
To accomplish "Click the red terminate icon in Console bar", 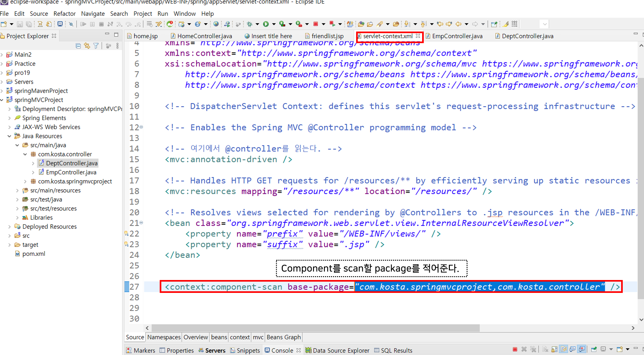I will [515, 350].
